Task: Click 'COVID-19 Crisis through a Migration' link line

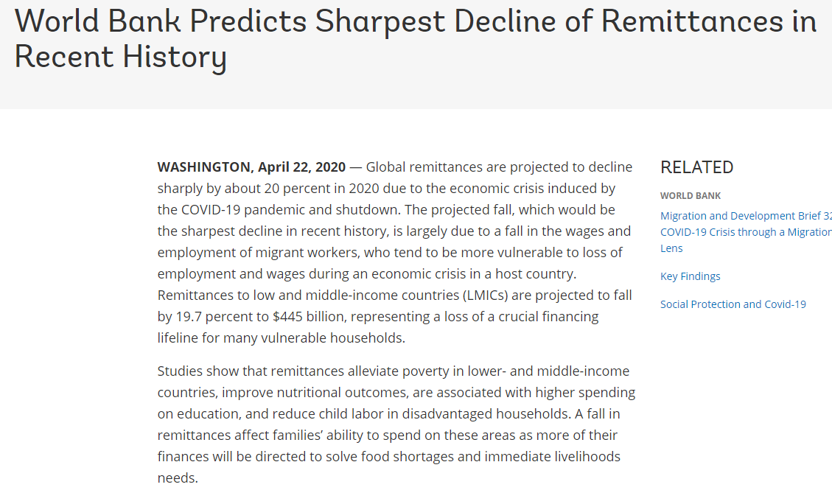Action: (x=745, y=232)
